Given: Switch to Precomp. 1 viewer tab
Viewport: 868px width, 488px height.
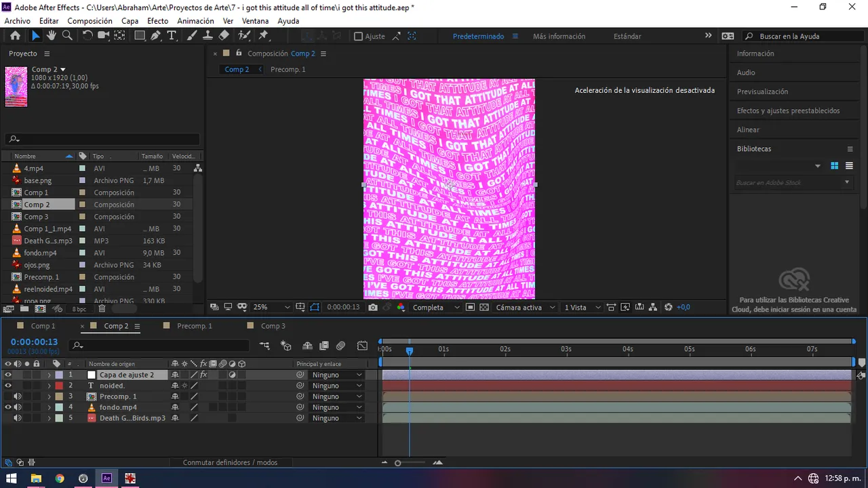Looking at the screenshot, I should pyautogui.click(x=288, y=69).
